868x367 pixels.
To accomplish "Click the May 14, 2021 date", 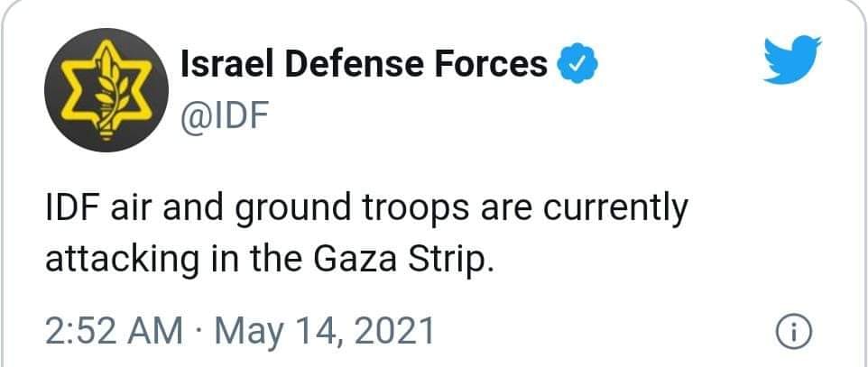I will (x=325, y=331).
